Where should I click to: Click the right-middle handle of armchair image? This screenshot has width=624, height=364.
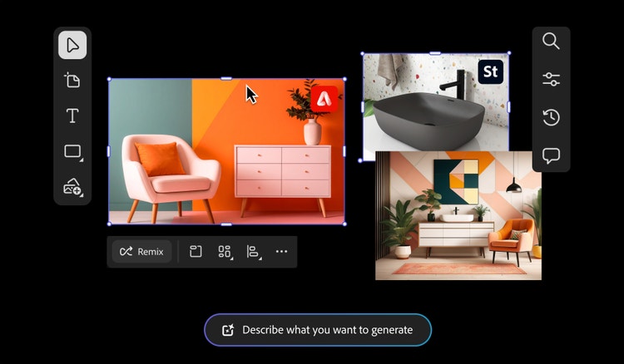click(x=344, y=151)
